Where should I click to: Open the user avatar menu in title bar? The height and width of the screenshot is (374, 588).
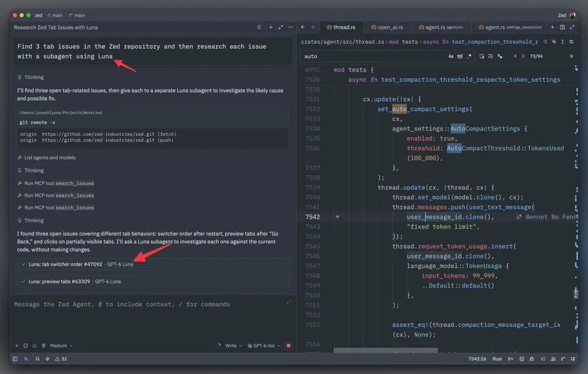tap(572, 16)
